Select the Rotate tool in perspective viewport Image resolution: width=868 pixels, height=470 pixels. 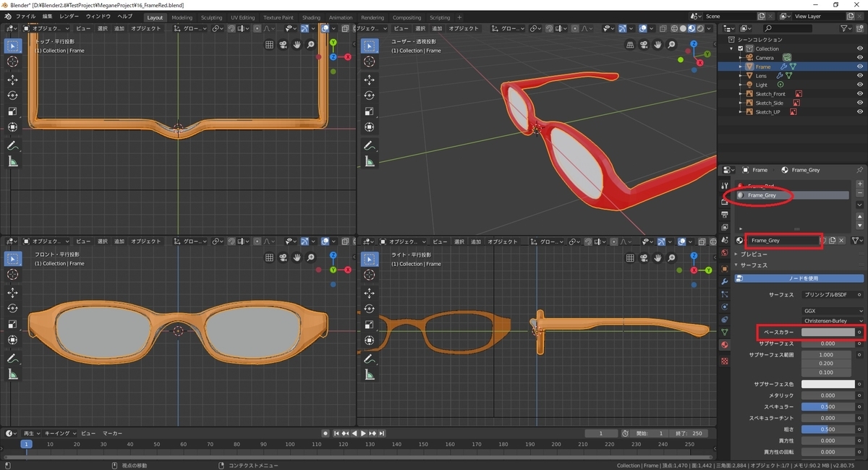[x=370, y=95]
